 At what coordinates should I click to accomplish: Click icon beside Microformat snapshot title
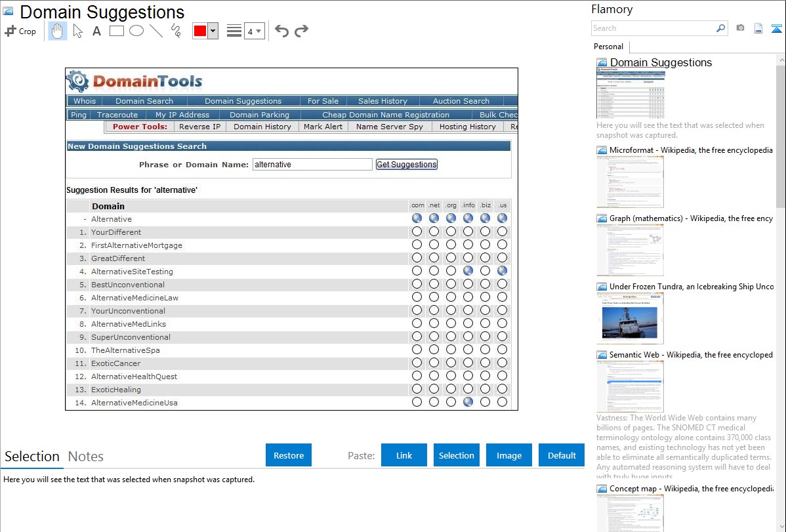click(x=602, y=150)
